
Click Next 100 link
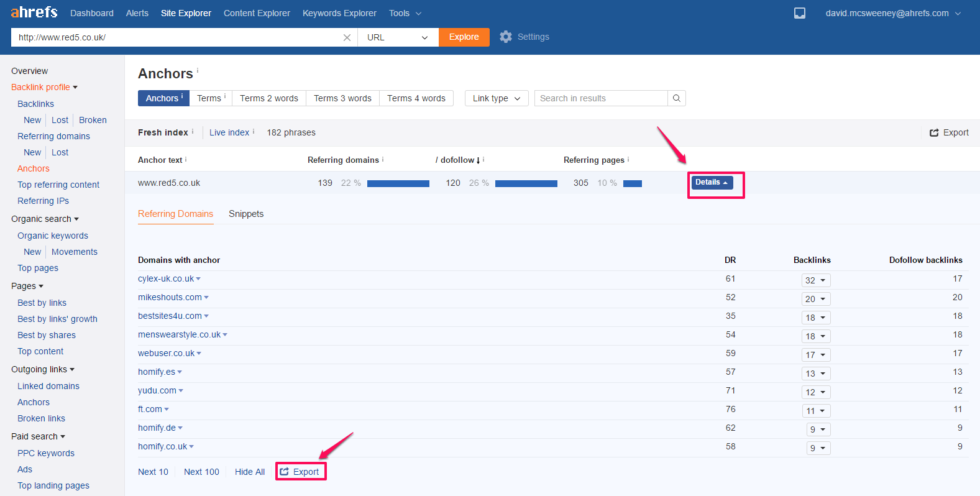click(201, 472)
